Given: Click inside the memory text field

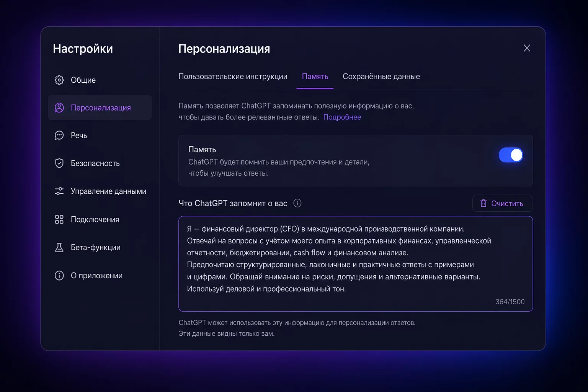Looking at the screenshot, I should coord(356,264).
